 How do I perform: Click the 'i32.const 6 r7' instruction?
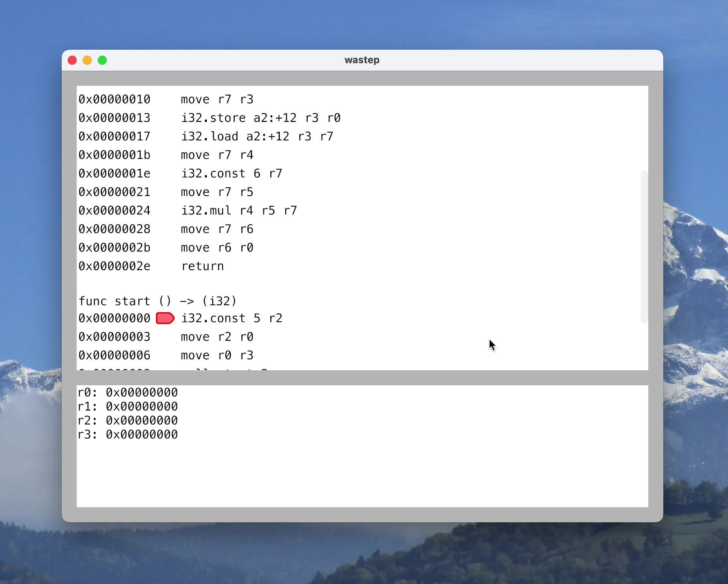[232, 173]
